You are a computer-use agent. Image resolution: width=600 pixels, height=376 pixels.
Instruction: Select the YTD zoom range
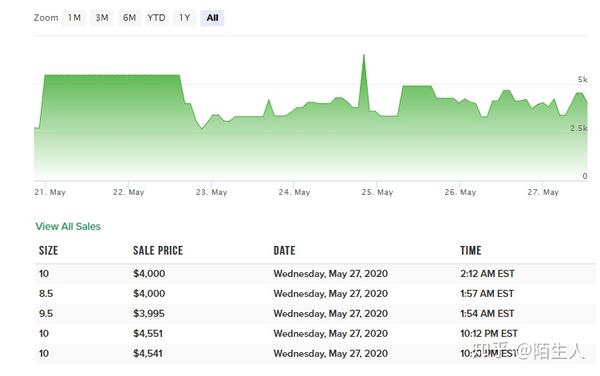[157, 18]
